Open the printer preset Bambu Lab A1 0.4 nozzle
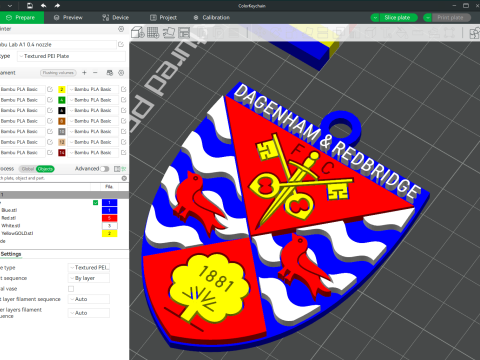480x360 pixels. point(57,44)
